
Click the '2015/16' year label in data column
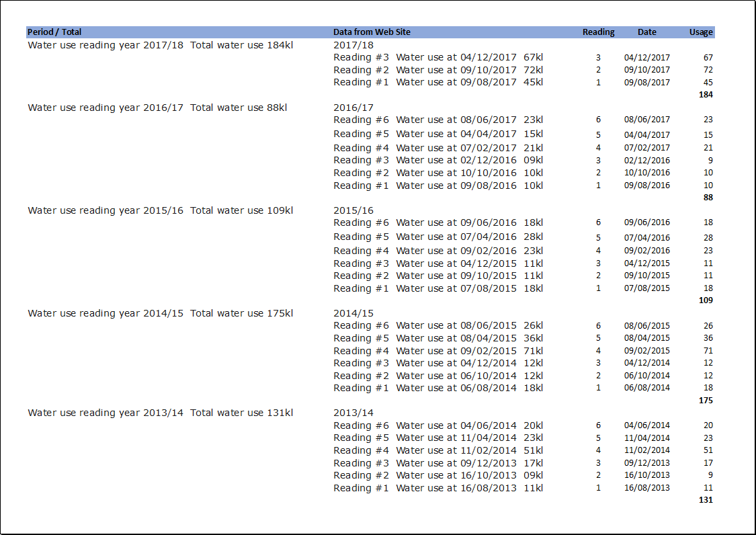[353, 210]
